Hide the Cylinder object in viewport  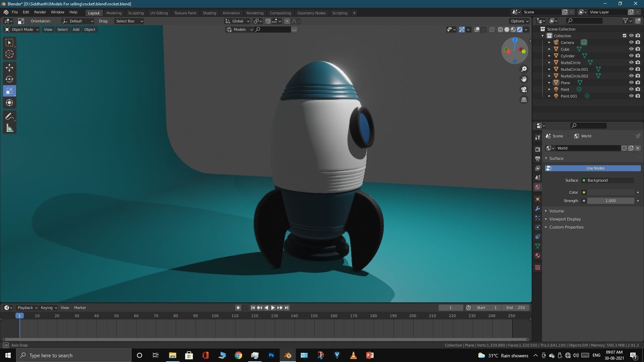tap(631, 56)
